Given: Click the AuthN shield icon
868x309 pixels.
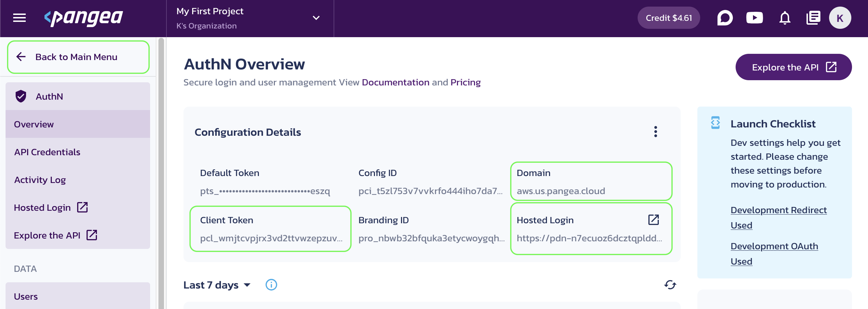Looking at the screenshot, I should pyautogui.click(x=21, y=96).
